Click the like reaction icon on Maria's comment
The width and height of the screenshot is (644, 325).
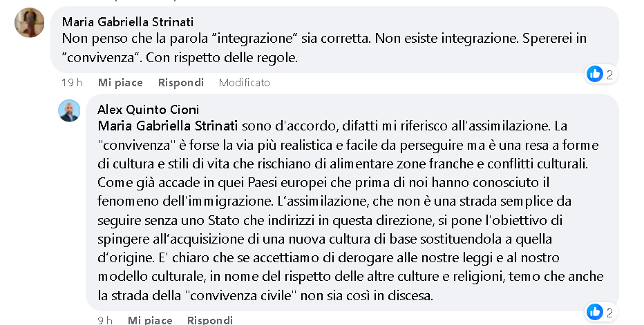pyautogui.click(x=595, y=75)
